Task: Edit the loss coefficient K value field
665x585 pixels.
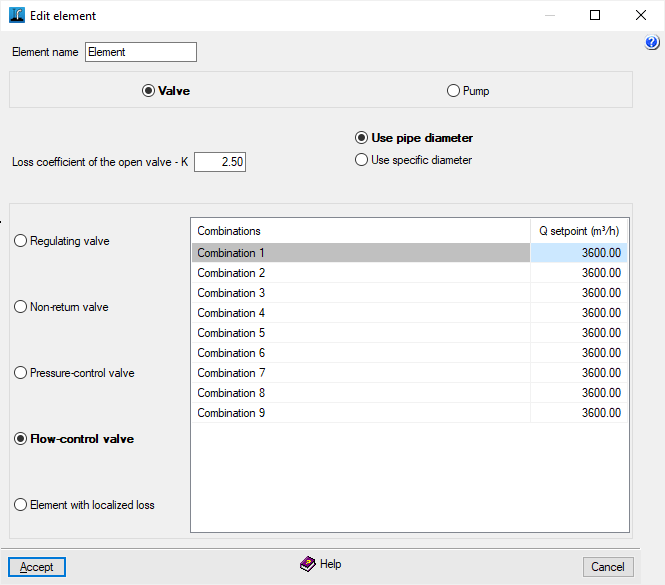Action: point(220,162)
